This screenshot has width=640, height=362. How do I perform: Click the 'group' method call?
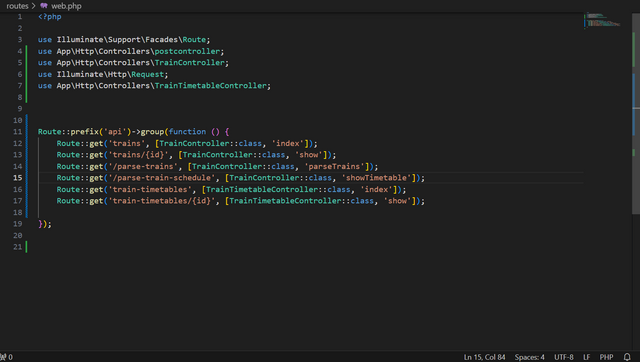(x=152, y=131)
